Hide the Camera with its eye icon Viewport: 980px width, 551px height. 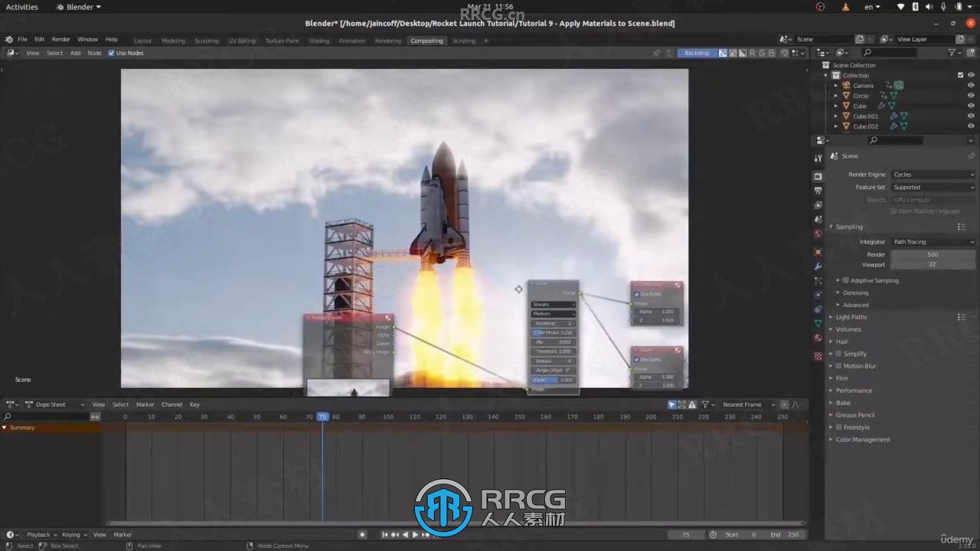(971, 86)
